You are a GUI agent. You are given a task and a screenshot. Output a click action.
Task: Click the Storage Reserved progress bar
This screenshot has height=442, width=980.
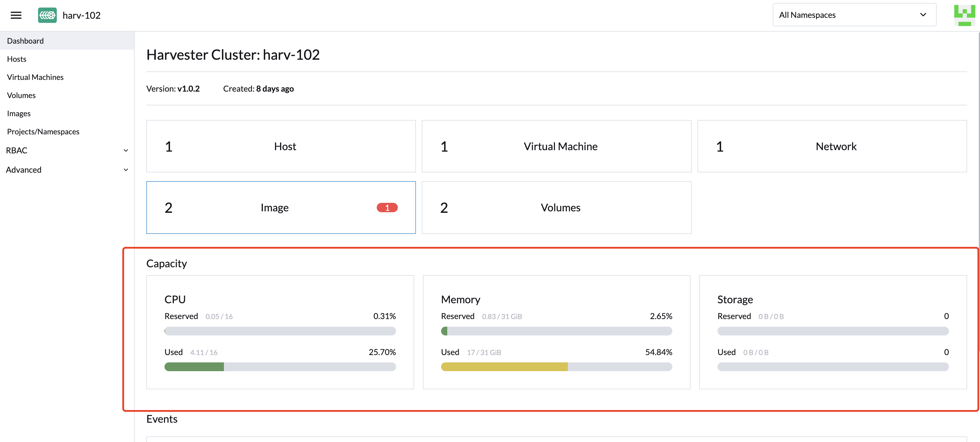tap(833, 331)
